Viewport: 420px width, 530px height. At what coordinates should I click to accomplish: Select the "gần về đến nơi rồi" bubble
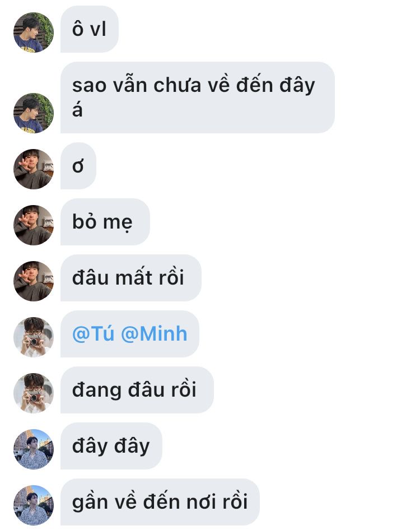coord(160,502)
